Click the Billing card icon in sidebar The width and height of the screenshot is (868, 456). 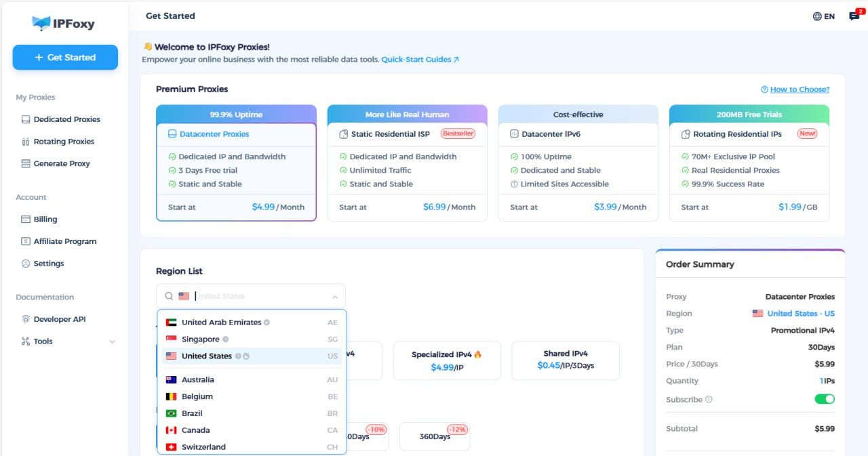(x=26, y=220)
